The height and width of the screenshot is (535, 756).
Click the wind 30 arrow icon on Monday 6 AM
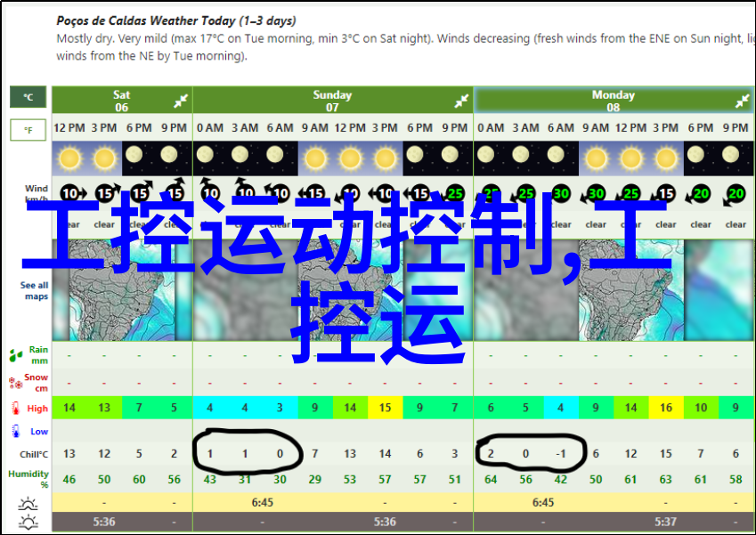[x=561, y=193]
